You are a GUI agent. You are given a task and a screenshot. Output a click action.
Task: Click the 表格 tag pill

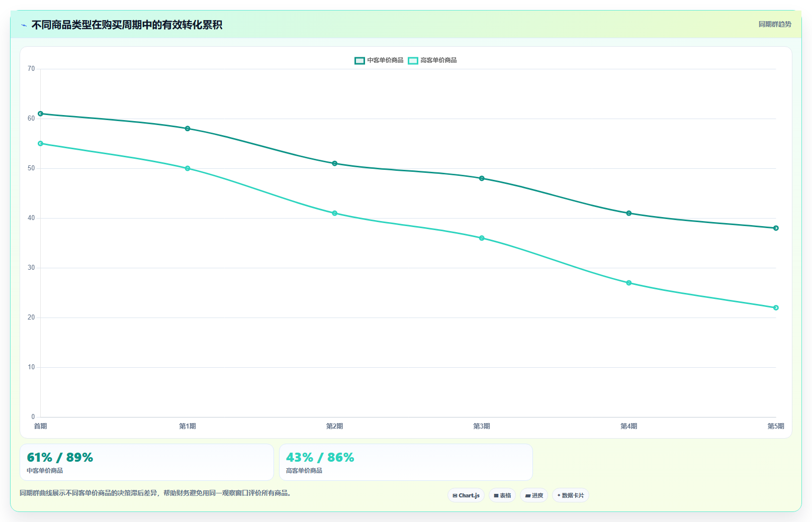coord(502,495)
